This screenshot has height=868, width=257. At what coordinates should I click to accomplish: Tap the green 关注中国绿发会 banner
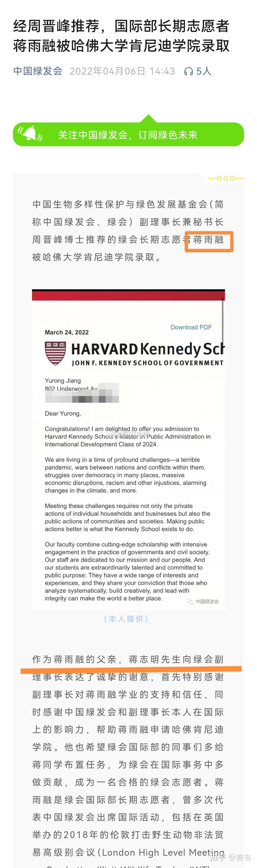tap(128, 134)
